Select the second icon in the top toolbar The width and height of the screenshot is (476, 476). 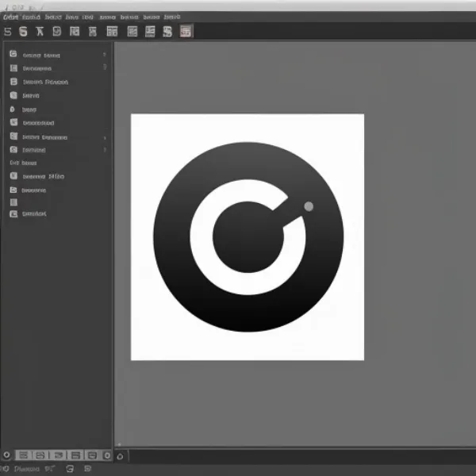pyautogui.click(x=23, y=32)
